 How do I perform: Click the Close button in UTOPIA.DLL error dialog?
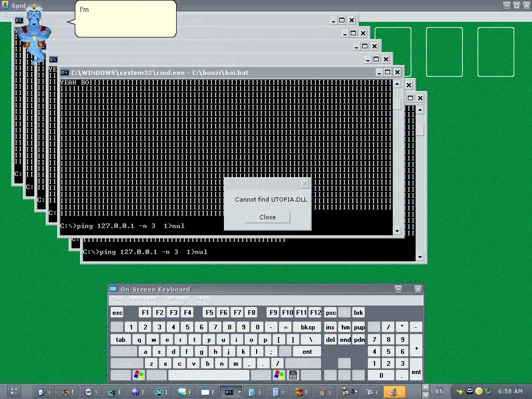click(x=268, y=217)
